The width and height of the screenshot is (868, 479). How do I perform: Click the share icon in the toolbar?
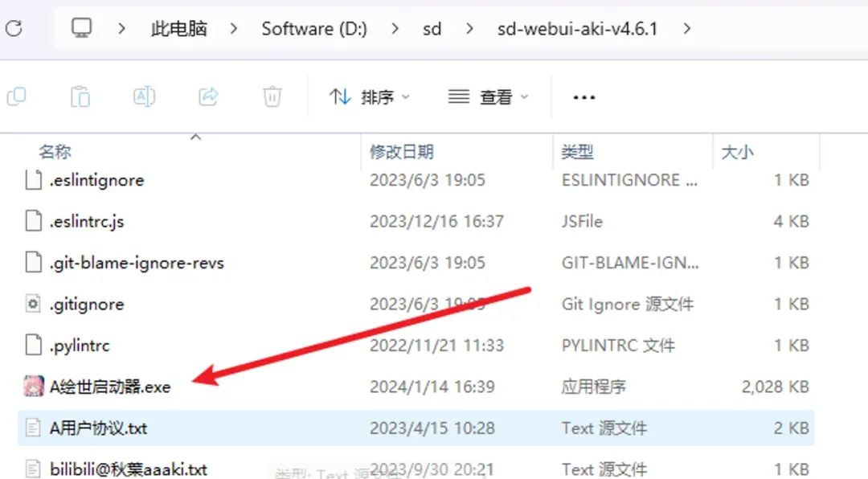[x=208, y=97]
